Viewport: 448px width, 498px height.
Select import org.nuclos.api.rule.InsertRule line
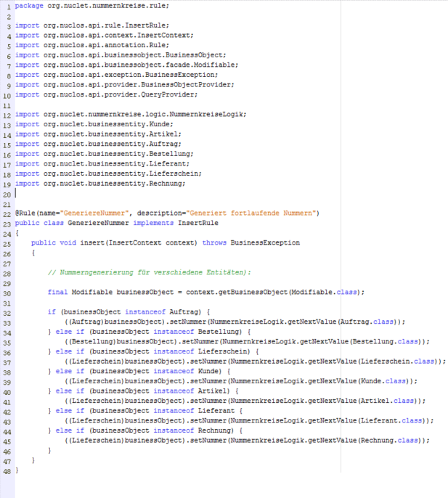[91, 25]
